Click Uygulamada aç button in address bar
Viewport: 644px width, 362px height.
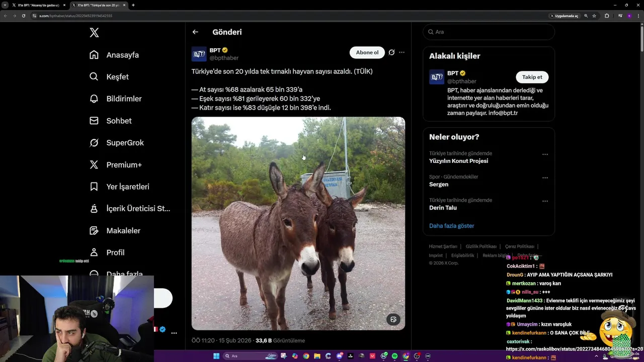coord(564,16)
